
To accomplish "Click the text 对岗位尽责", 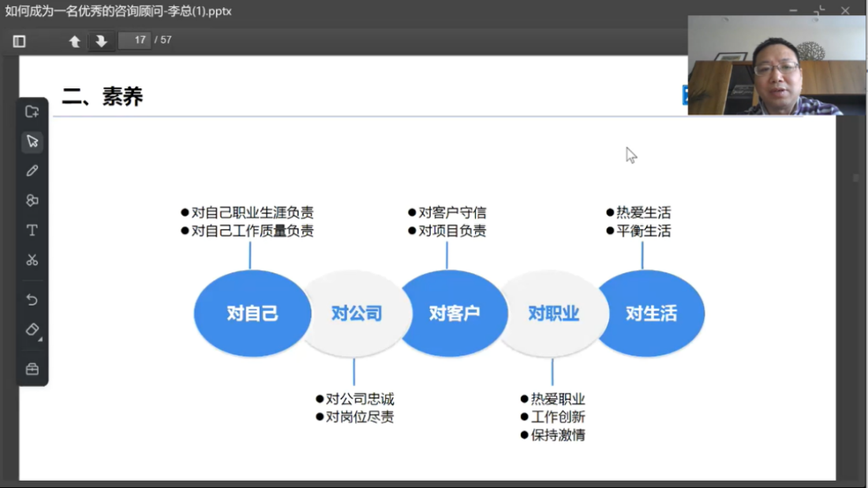I will tap(360, 417).
